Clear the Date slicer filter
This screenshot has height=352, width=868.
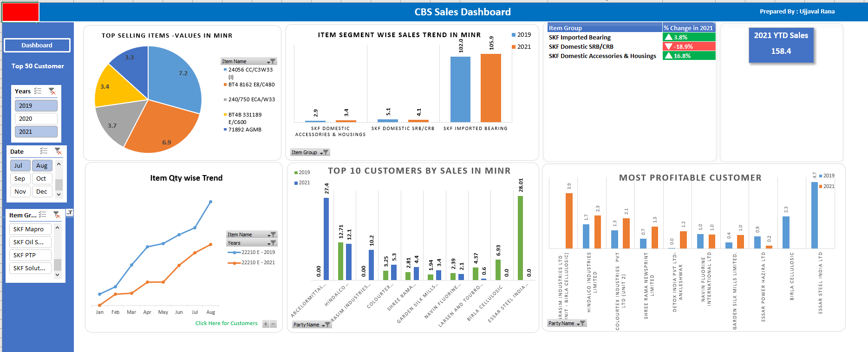pyautogui.click(x=58, y=151)
